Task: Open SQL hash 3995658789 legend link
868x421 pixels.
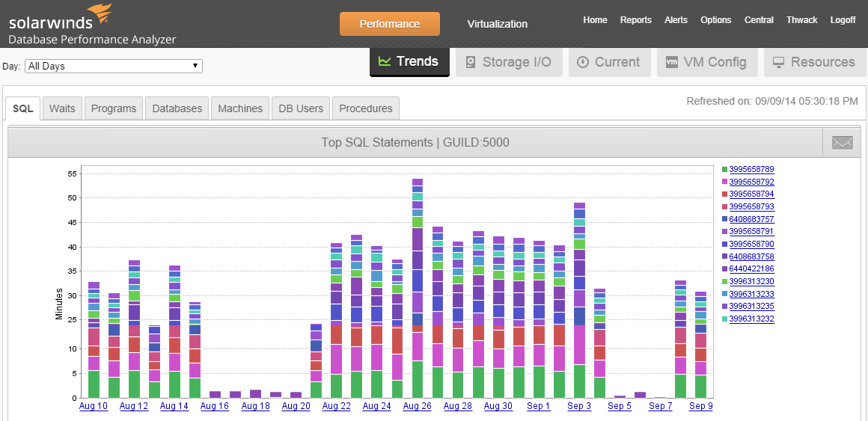Action: 751,169
